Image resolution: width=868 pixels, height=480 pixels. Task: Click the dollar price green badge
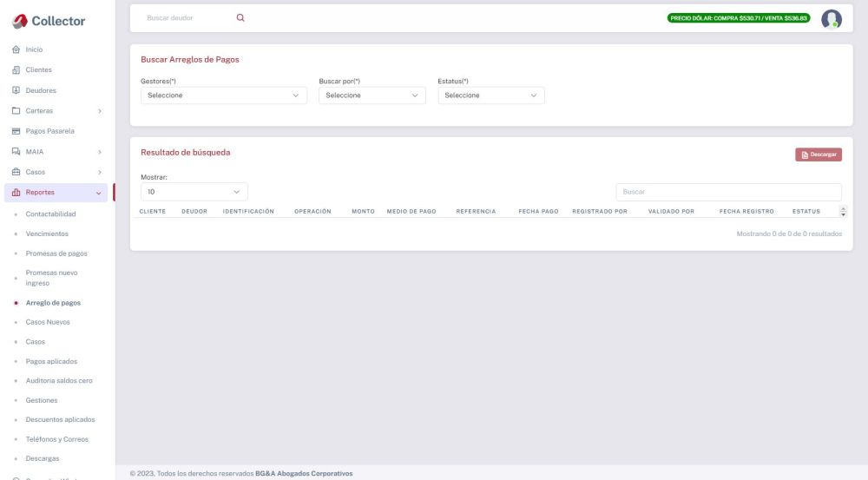click(739, 18)
